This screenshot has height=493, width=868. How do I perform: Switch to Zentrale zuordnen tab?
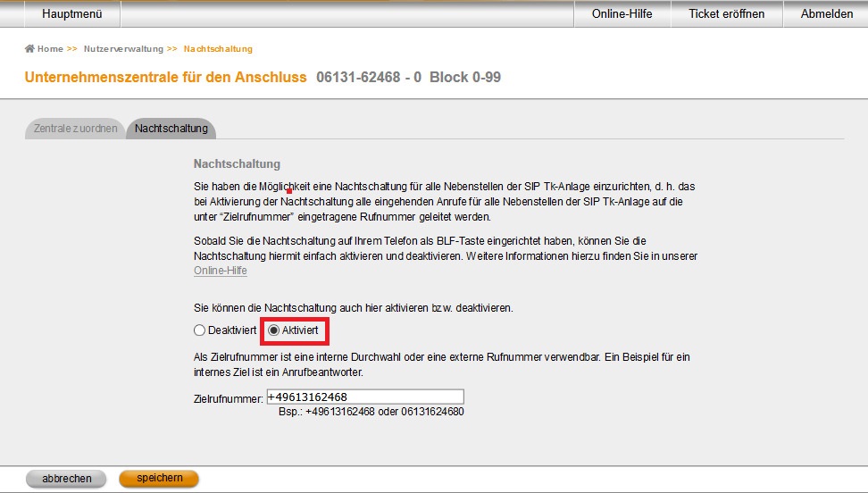[75, 129]
